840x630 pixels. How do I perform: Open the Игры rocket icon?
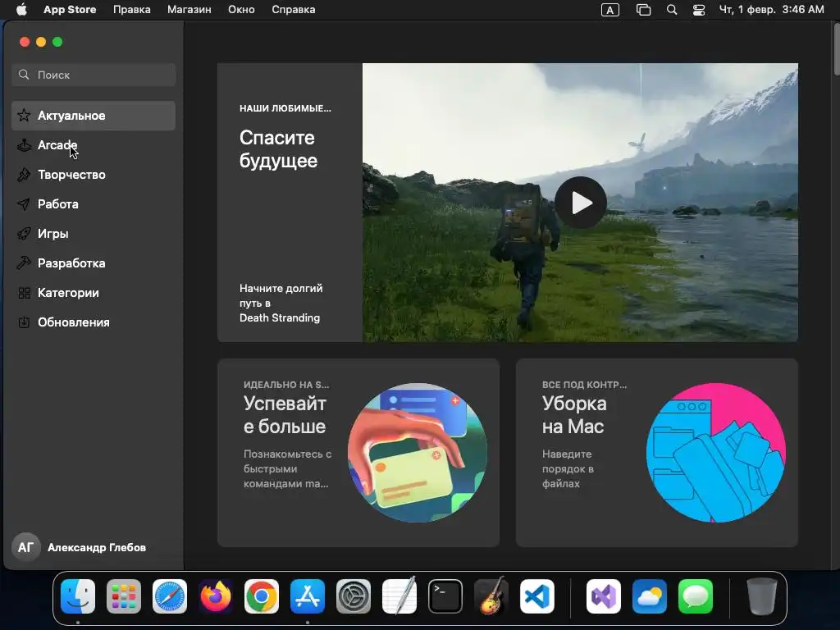coord(24,234)
